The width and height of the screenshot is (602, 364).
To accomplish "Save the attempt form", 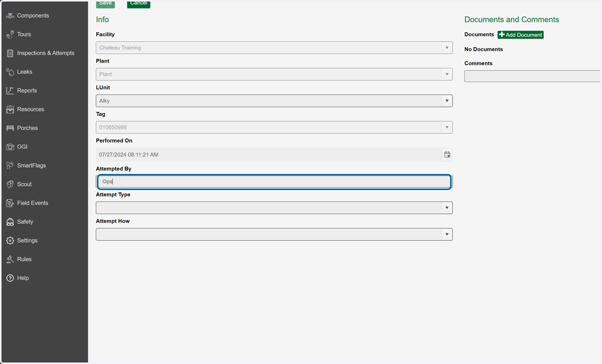I will (105, 4).
